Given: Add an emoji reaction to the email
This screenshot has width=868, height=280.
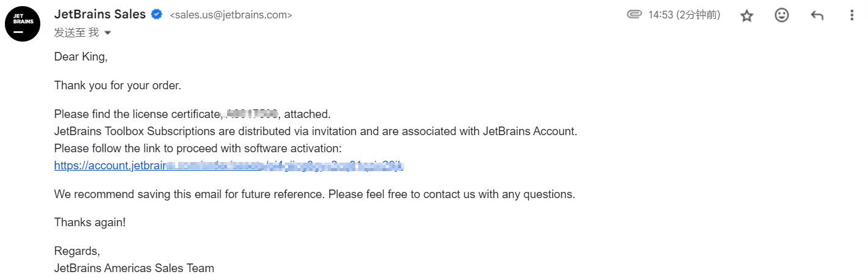Looking at the screenshot, I should pyautogui.click(x=782, y=16).
